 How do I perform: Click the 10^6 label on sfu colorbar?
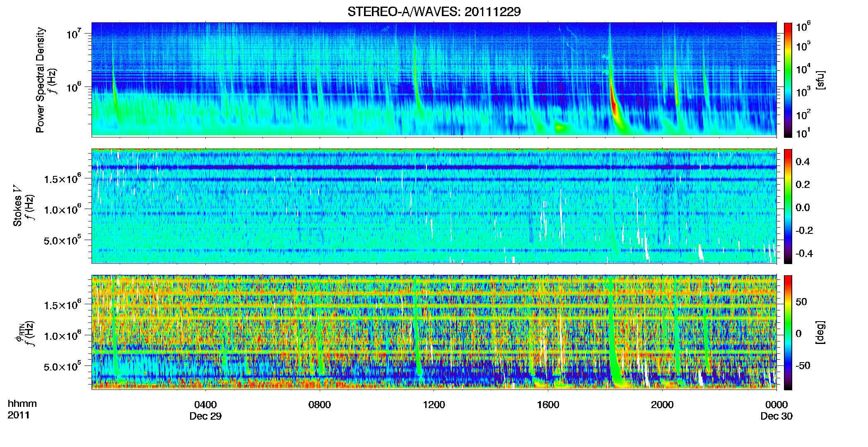[x=803, y=26]
